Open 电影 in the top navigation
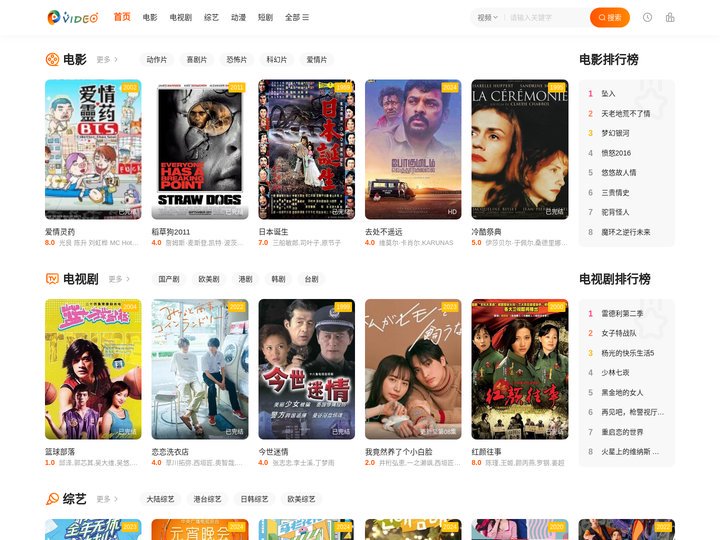The width and height of the screenshot is (720, 540). 150,17
